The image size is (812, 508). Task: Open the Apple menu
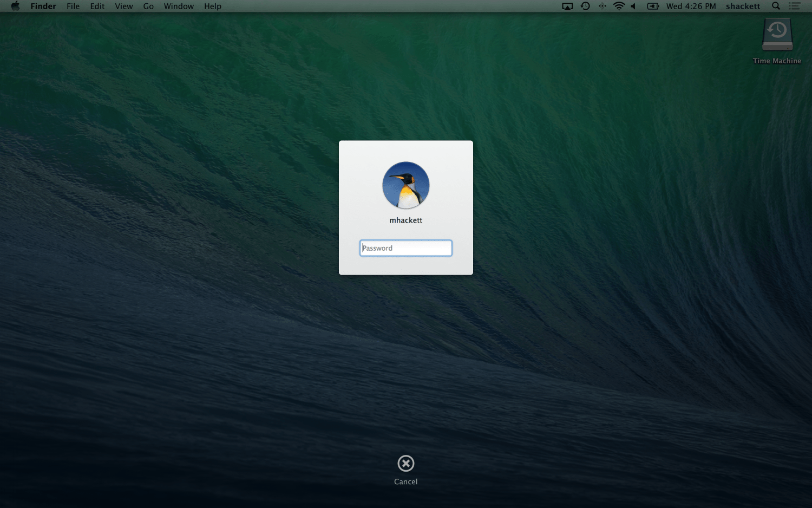click(15, 6)
